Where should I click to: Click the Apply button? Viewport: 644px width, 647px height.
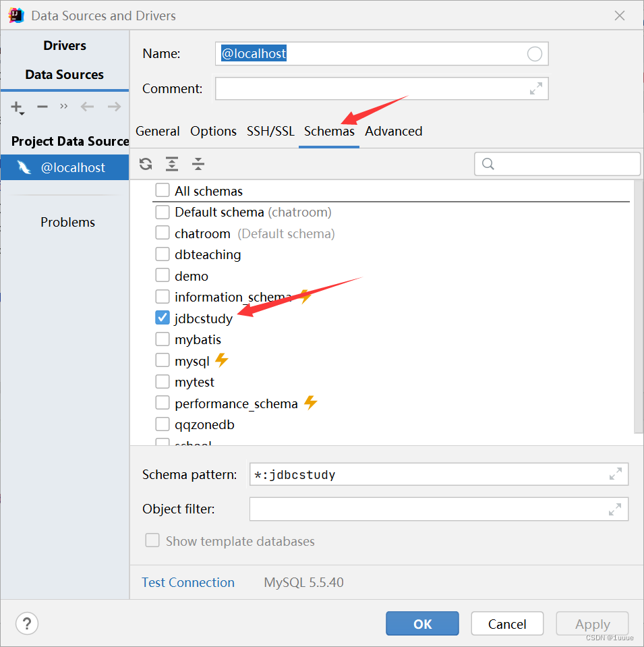coord(593,623)
